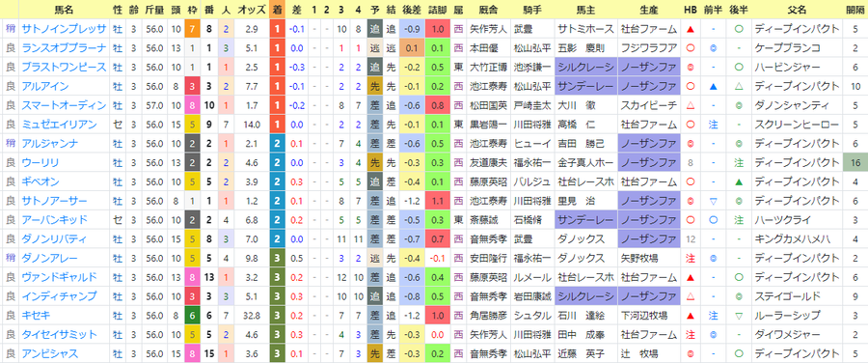The height and width of the screenshot is (363, 868).
Task: Click horse name アーバンキッド
Action: pyautogui.click(x=54, y=220)
